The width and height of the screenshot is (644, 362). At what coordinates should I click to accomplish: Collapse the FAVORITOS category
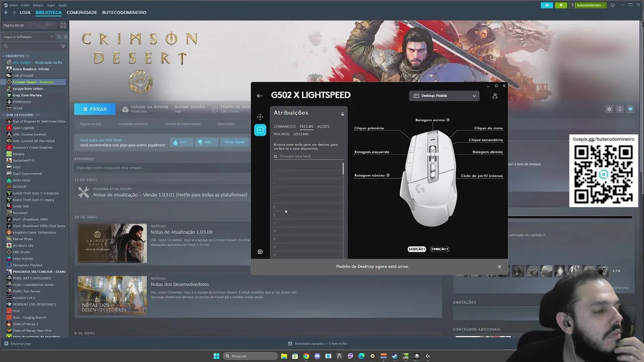tap(15, 56)
